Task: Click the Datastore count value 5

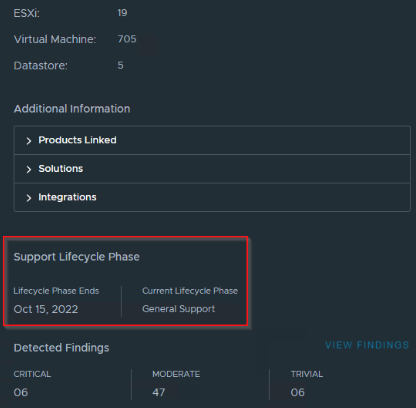Action: click(x=120, y=65)
